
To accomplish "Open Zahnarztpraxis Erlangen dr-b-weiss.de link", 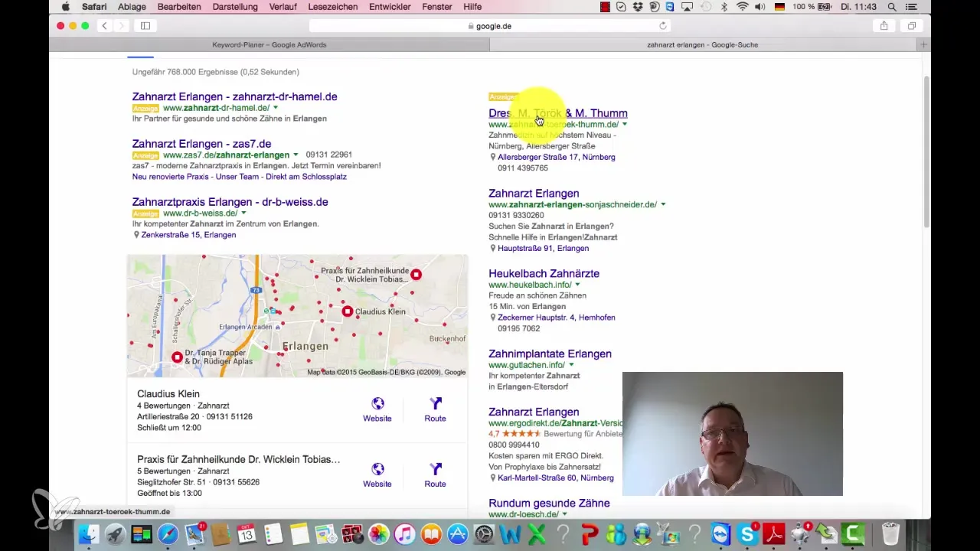I will pos(230,202).
